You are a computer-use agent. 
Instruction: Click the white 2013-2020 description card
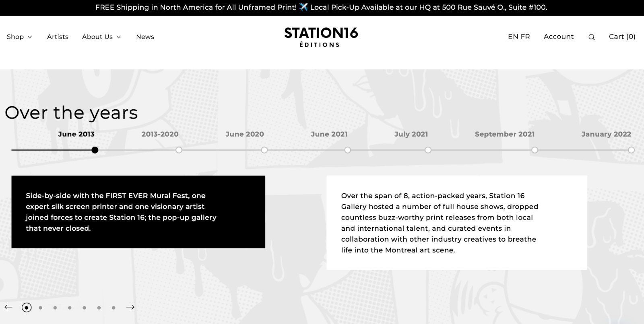(x=457, y=223)
